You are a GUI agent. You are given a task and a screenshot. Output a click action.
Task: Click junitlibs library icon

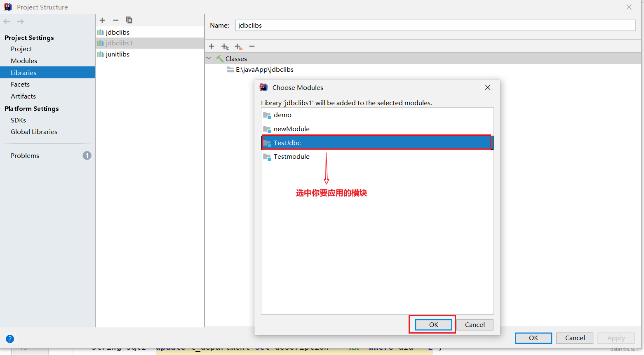pos(101,54)
